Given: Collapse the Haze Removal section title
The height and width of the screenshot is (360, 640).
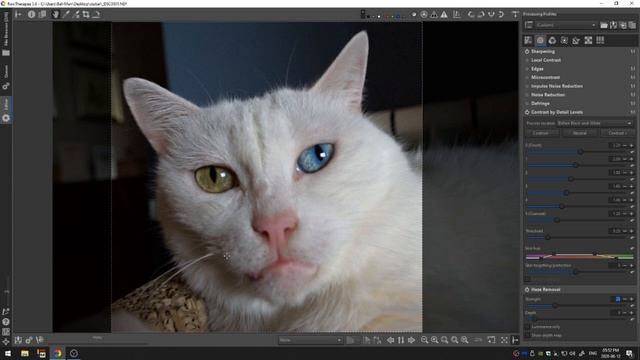Looking at the screenshot, I should (x=545, y=289).
